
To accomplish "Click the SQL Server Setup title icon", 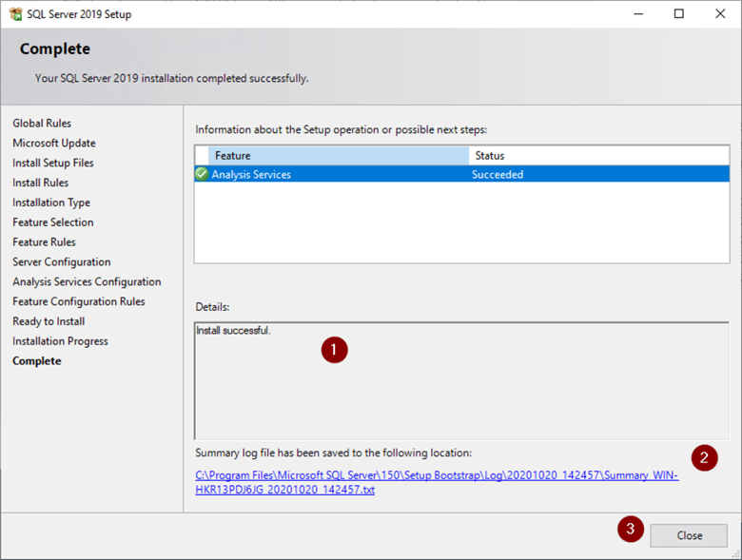I will coord(15,13).
